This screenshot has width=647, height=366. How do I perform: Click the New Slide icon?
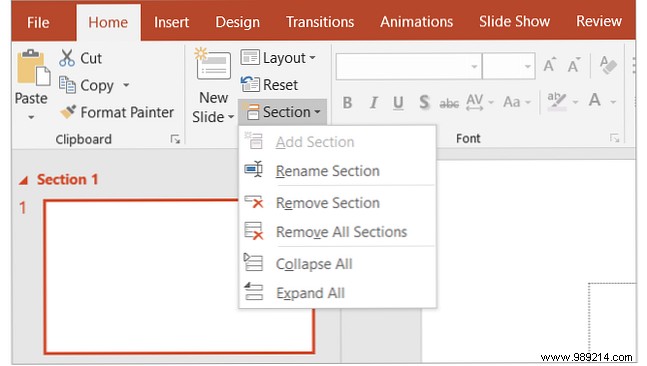pos(213,64)
